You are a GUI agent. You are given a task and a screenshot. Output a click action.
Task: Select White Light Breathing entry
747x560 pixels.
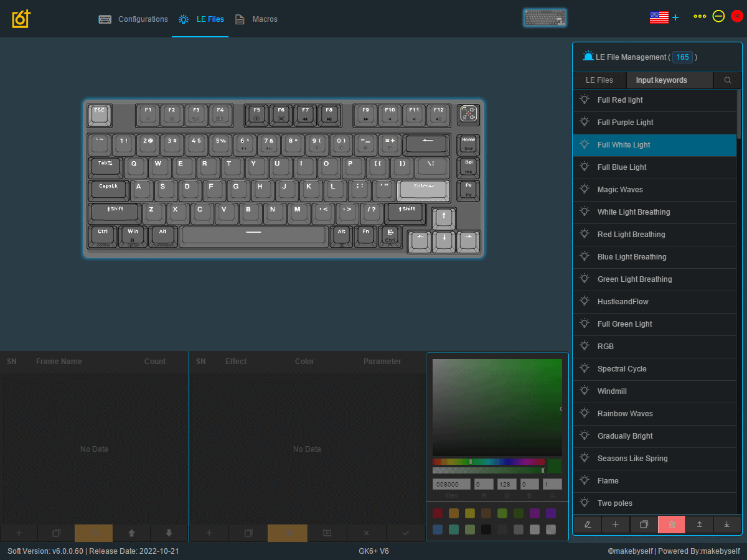[654, 212]
